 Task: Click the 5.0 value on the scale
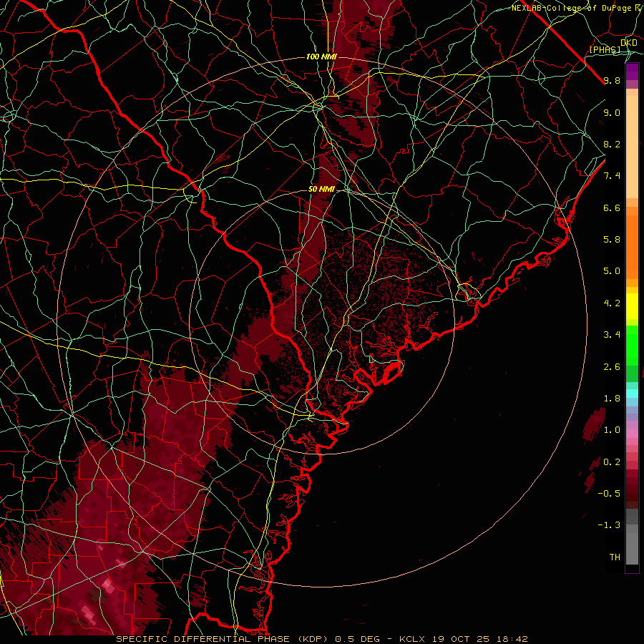pos(612,271)
